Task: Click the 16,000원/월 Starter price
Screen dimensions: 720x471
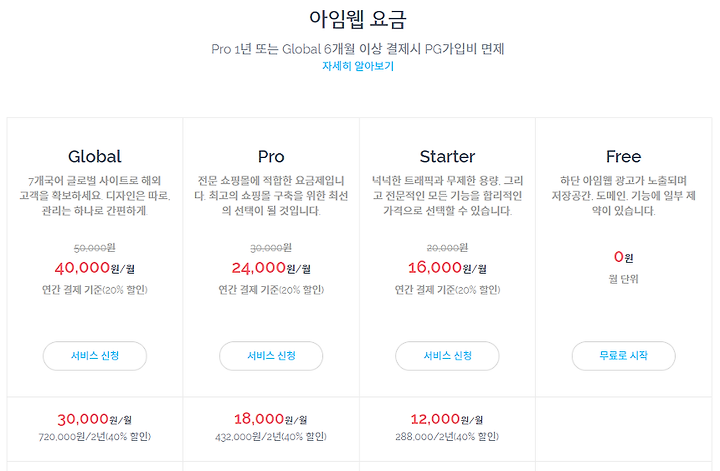Action: point(447,268)
